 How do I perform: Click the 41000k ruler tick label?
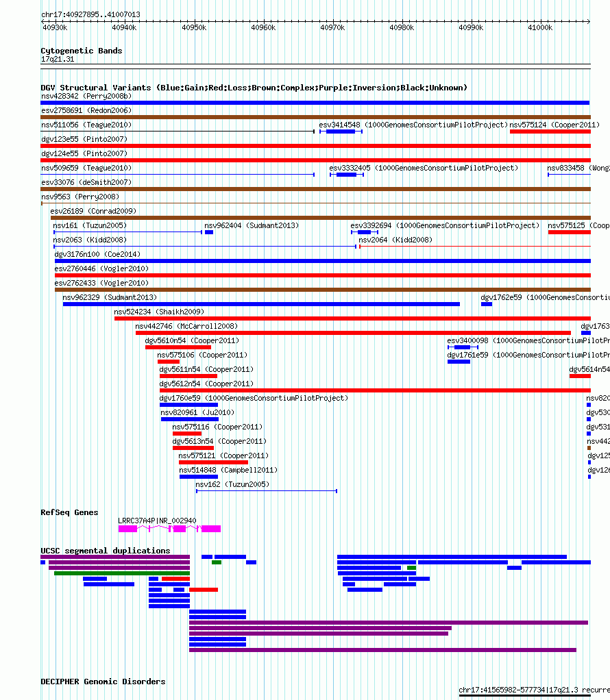pyautogui.click(x=540, y=27)
